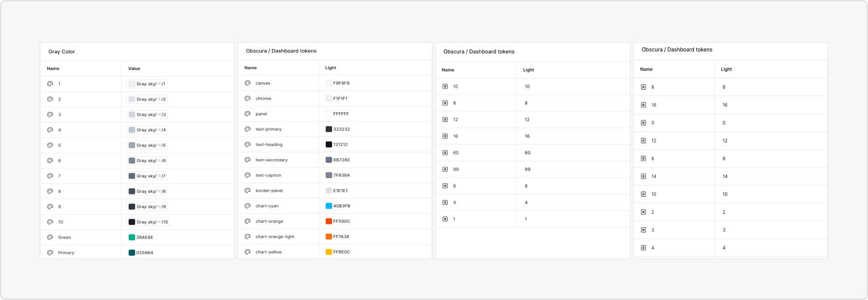Open the alias chip ending in /10
Viewport: 868px width, 300px height.
tap(148, 222)
